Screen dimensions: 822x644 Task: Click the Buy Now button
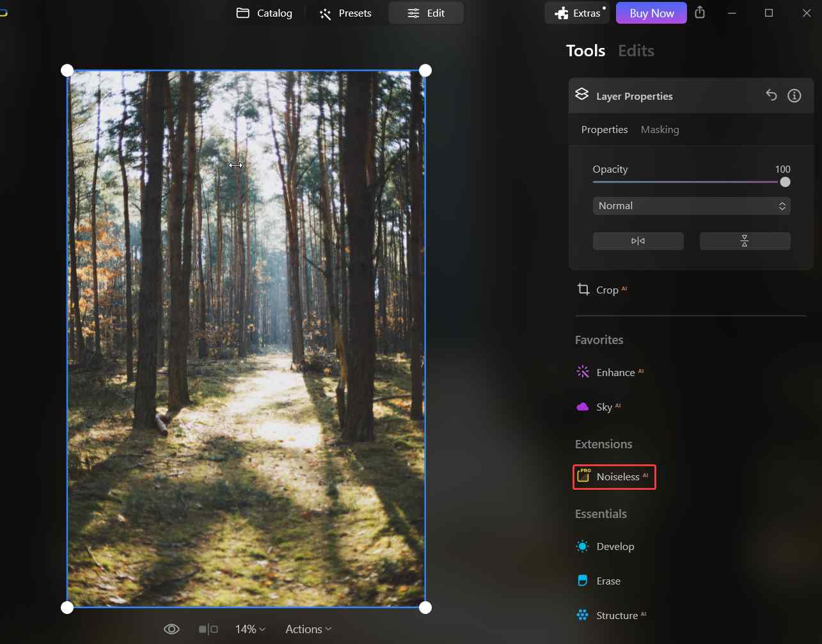point(651,13)
